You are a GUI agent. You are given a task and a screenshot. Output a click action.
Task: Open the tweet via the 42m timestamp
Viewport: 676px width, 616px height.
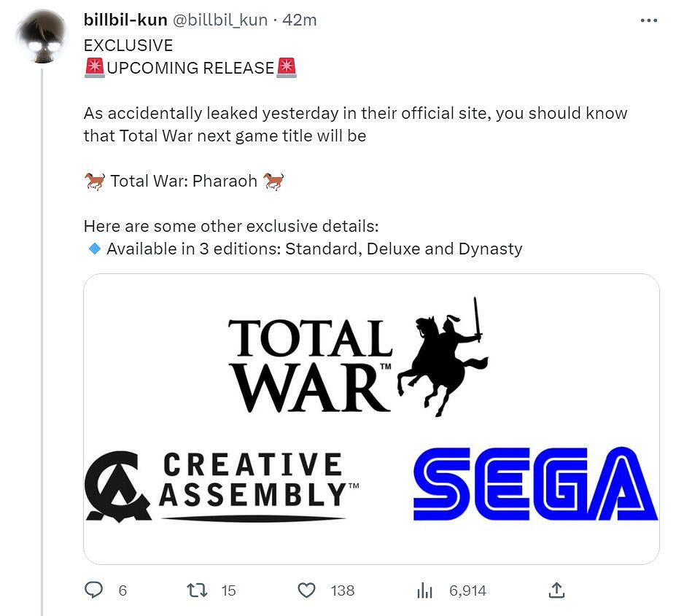[x=300, y=20]
